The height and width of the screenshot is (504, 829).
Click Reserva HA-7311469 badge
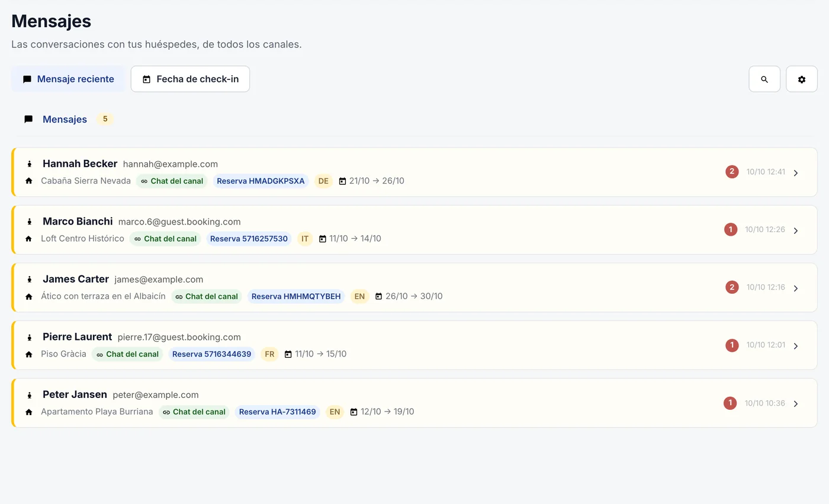point(278,412)
